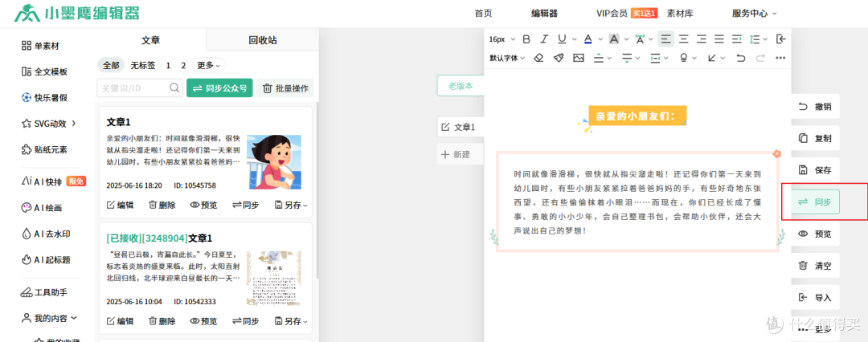Click the line height icon
The width and height of the screenshot is (868, 342).
tap(755, 39)
